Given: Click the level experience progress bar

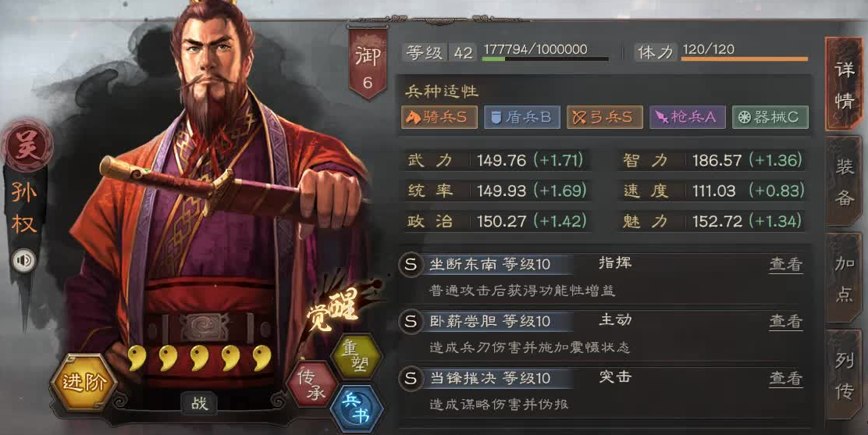Looking at the screenshot, I should [x=546, y=59].
